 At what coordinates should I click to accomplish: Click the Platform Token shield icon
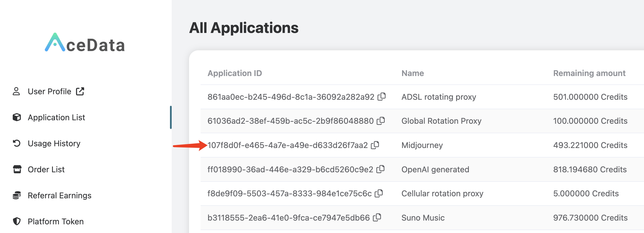tap(17, 221)
